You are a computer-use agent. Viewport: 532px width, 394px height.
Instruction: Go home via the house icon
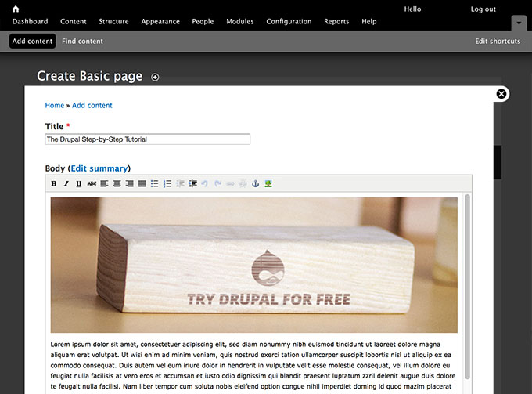coord(16,9)
